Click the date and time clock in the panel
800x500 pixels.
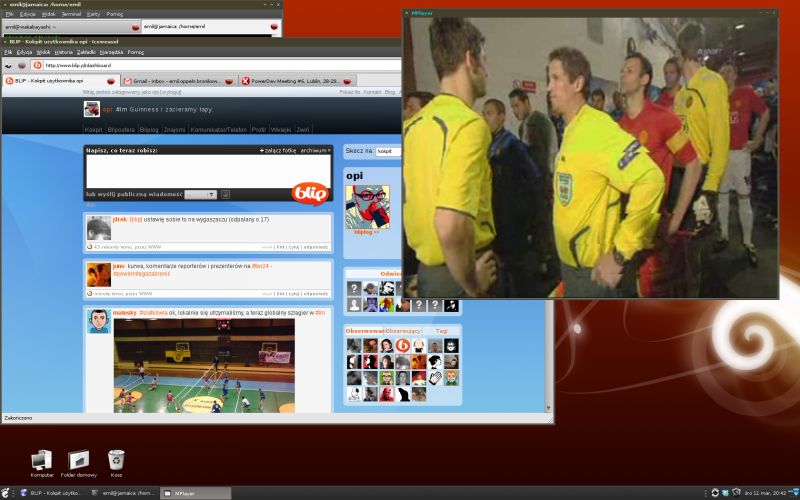click(x=765, y=493)
